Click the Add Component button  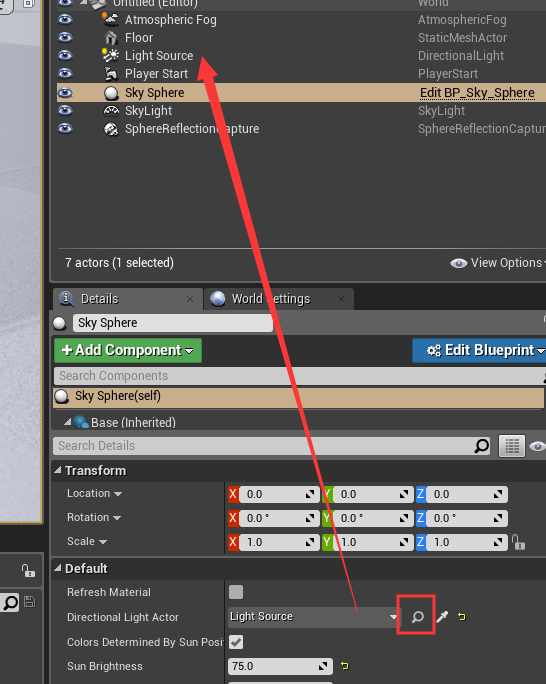click(128, 350)
